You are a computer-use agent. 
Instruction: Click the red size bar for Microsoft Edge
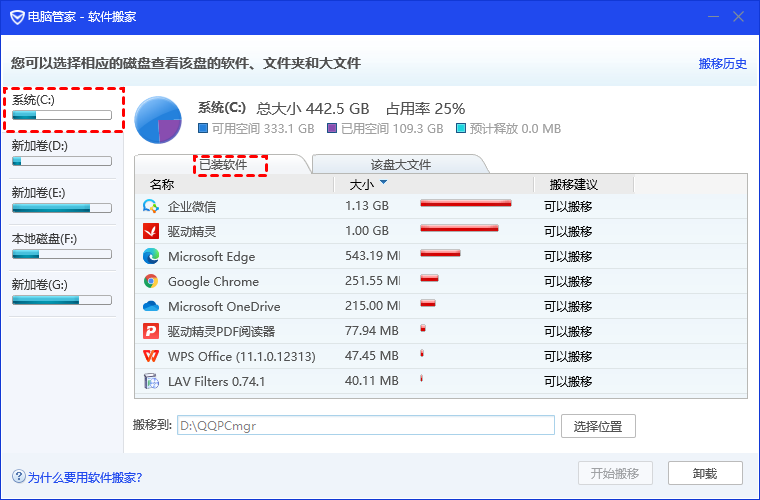point(440,253)
